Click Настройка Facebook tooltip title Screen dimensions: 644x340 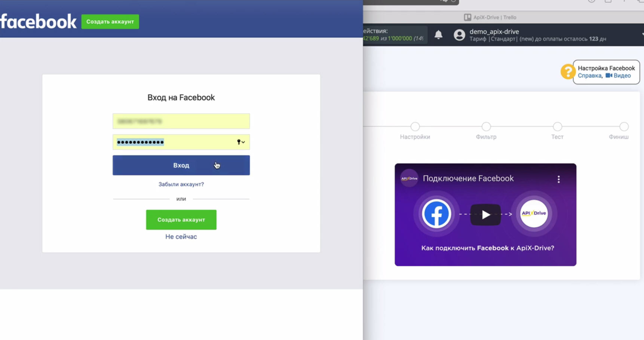(606, 68)
